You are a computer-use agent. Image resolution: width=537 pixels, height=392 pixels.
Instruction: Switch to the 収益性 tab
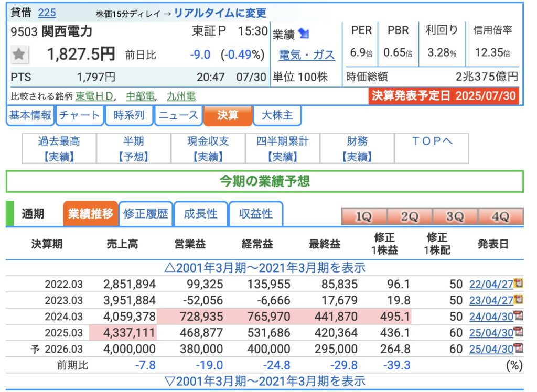point(256,214)
